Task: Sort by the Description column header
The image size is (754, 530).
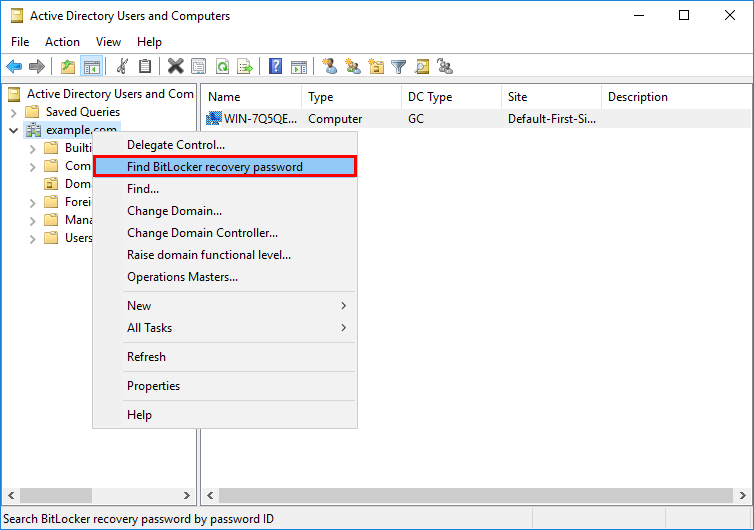Action: [x=676, y=97]
